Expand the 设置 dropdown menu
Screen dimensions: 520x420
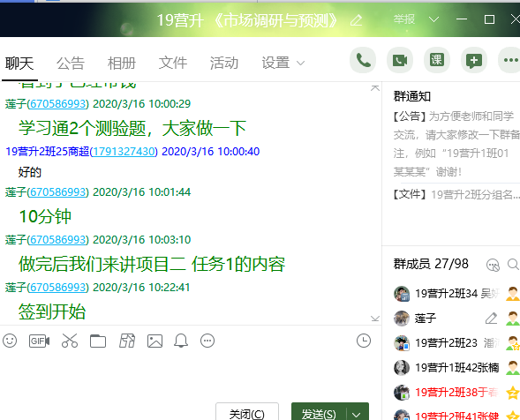point(283,63)
